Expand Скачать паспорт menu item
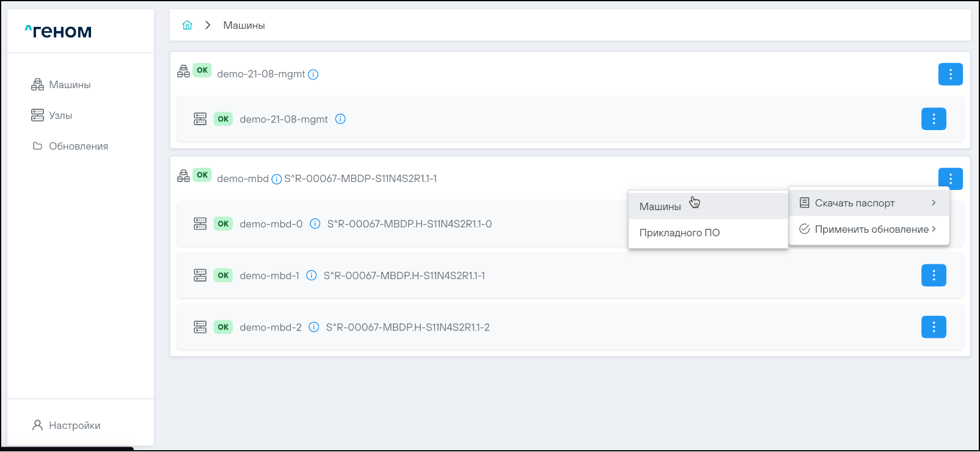 click(x=868, y=203)
